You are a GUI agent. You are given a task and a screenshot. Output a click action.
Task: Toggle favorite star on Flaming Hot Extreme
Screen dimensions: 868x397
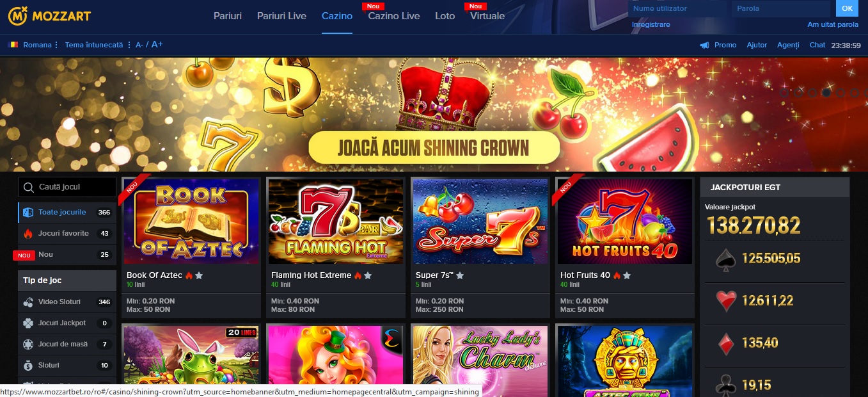click(368, 275)
